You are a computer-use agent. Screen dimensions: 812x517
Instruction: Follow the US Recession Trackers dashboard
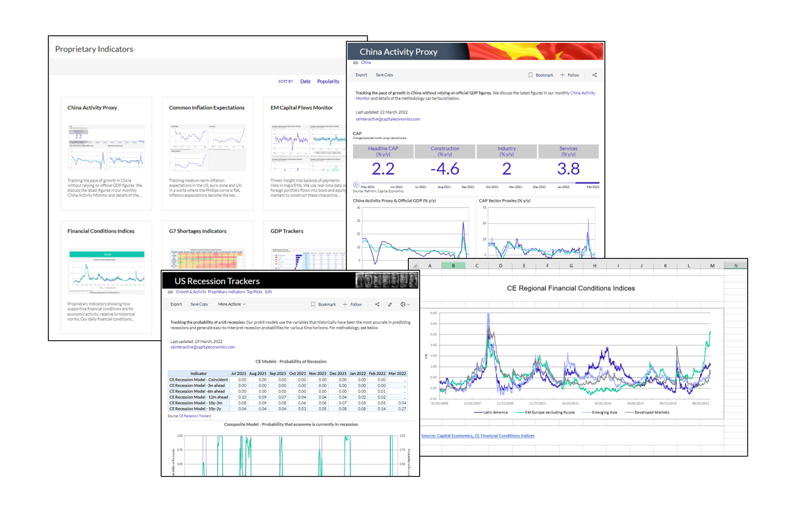coord(352,304)
